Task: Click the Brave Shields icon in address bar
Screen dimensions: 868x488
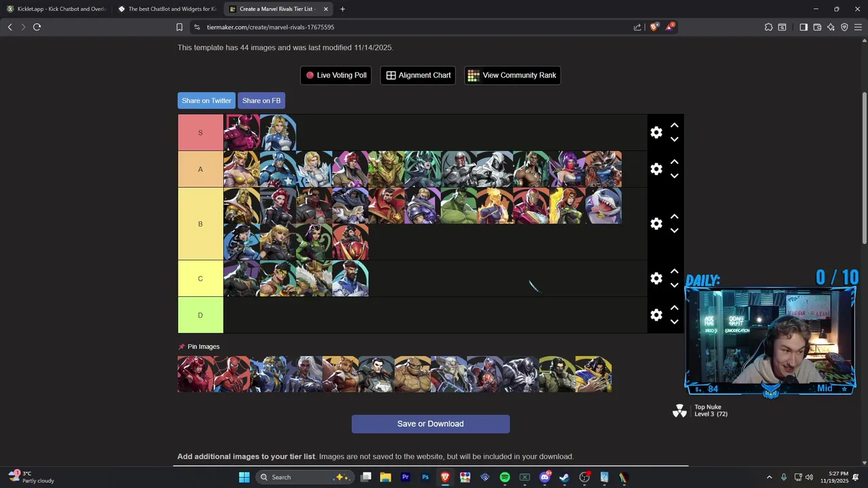Action: point(654,27)
